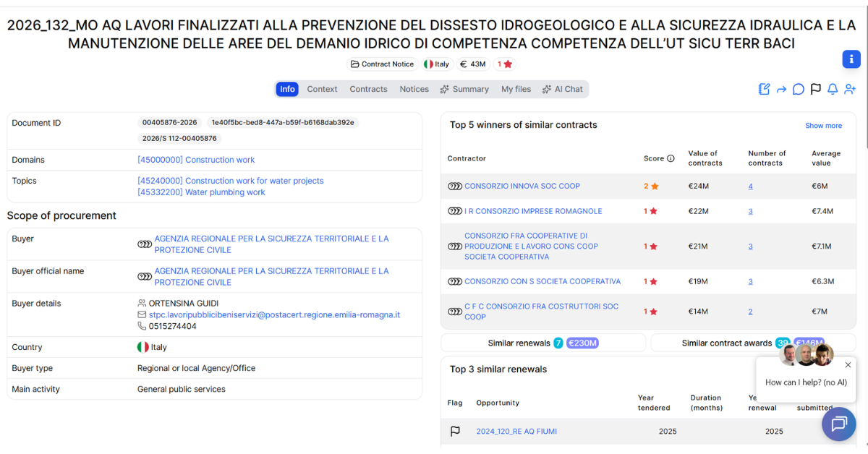This screenshot has height=454, width=868.
Task: Go to the Notices tab
Action: [x=414, y=89]
